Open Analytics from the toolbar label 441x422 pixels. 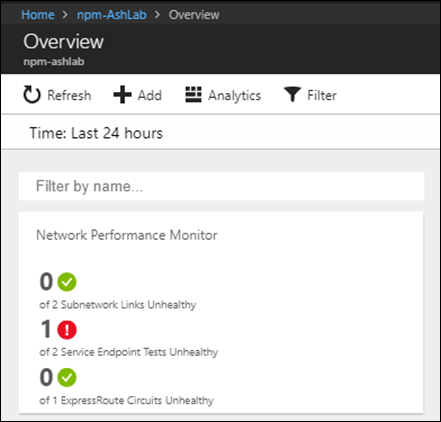tap(235, 96)
